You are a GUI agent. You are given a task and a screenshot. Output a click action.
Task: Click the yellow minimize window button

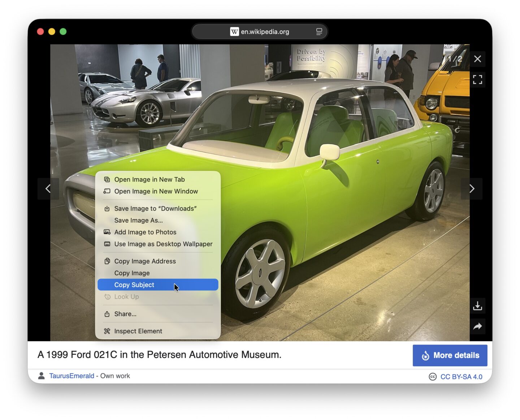[x=52, y=32]
